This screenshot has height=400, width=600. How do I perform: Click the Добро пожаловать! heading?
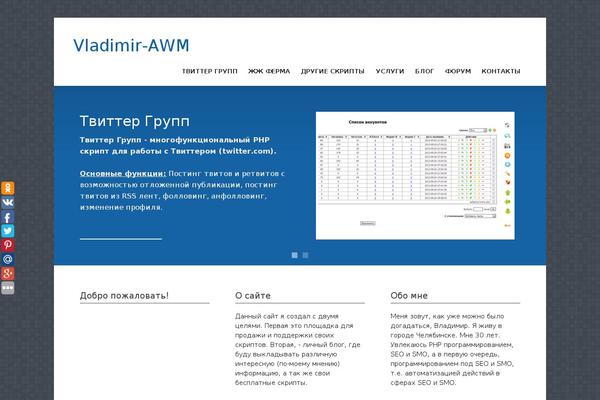click(x=124, y=296)
